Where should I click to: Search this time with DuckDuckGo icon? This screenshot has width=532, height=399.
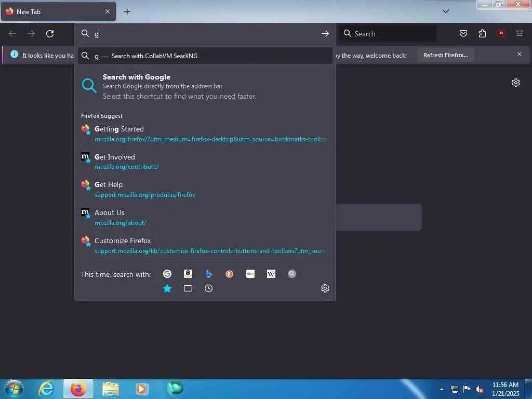[x=229, y=274]
